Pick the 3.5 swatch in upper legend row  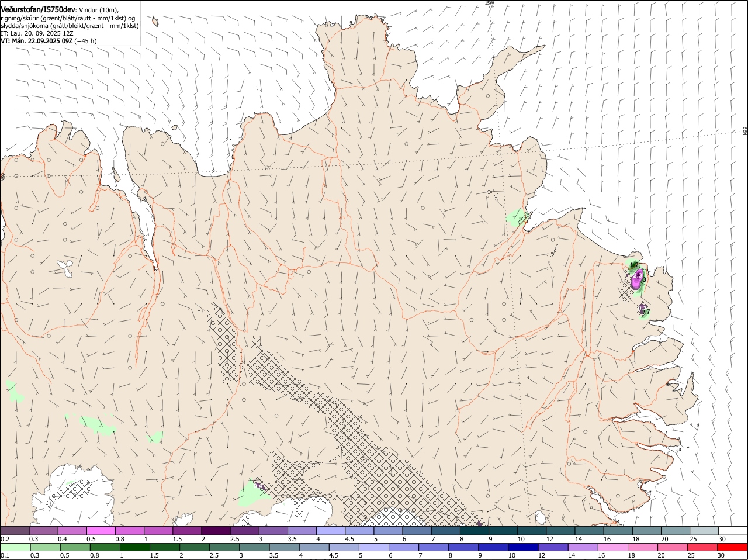[x=302, y=530]
